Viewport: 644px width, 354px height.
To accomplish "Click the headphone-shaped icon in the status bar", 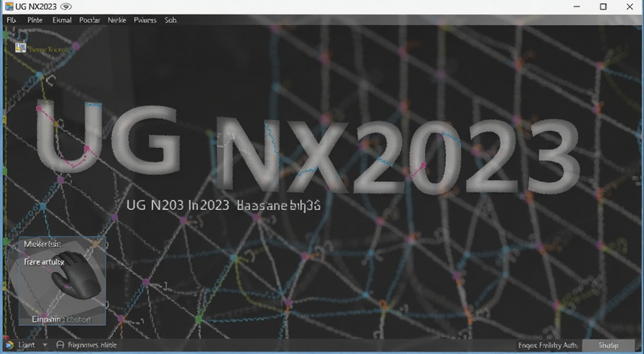I will (x=60, y=345).
